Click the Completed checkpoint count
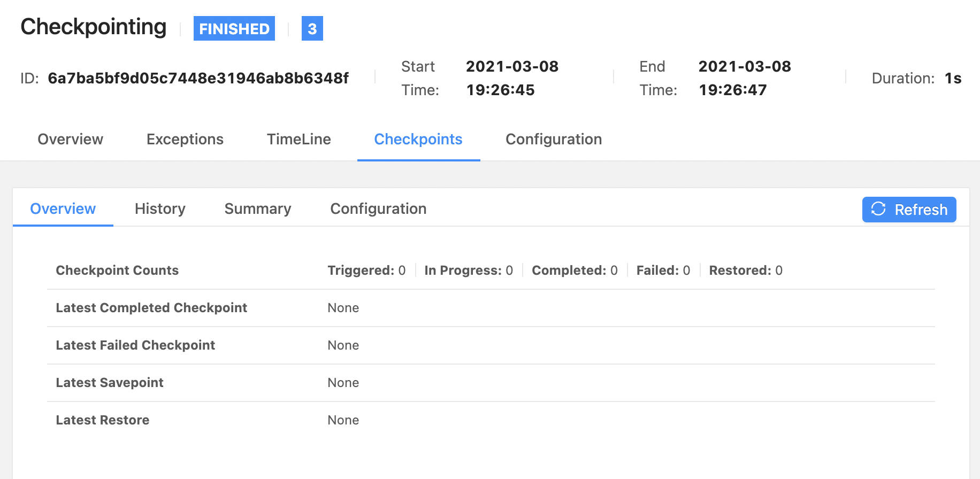Screen dimensions: 980x479 click(x=574, y=271)
